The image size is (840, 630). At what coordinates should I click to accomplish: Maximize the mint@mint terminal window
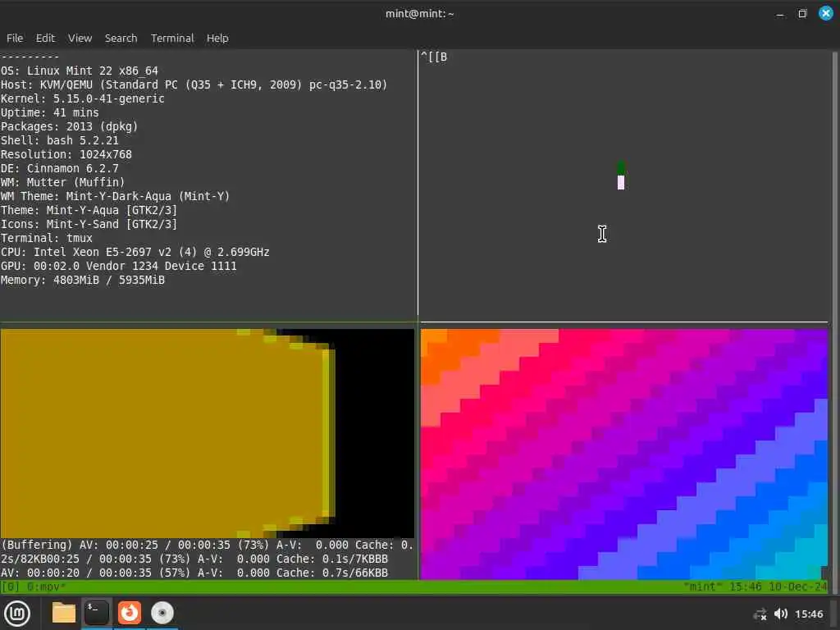click(x=802, y=14)
